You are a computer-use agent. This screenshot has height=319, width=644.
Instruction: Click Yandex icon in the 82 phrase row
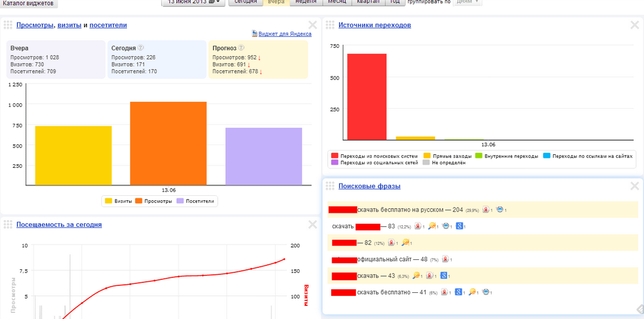pyautogui.click(x=391, y=243)
